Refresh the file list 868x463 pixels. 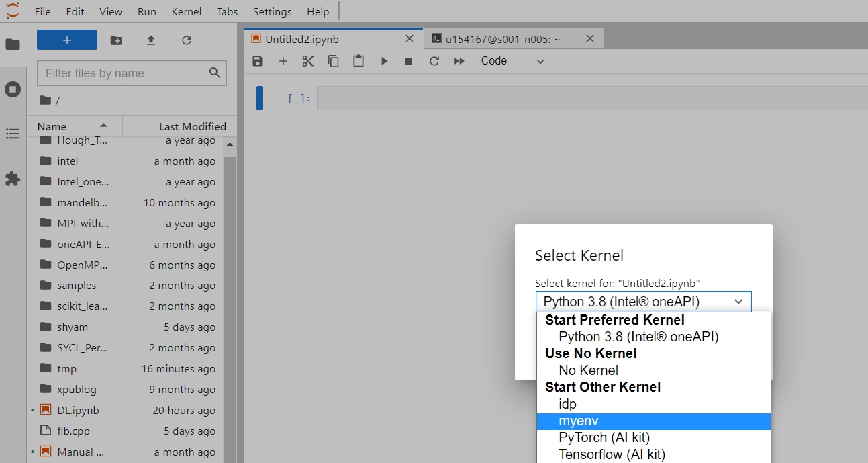pos(187,40)
